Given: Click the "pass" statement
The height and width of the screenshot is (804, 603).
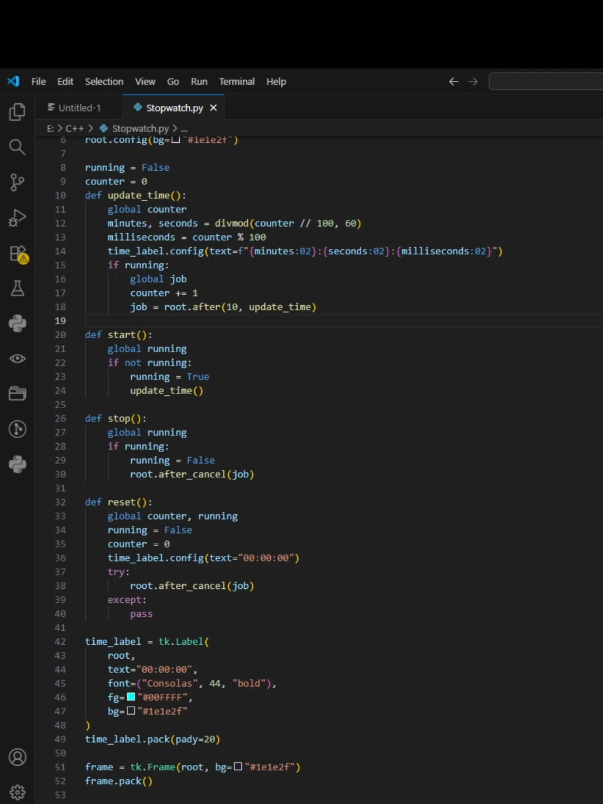Looking at the screenshot, I should coord(141,614).
